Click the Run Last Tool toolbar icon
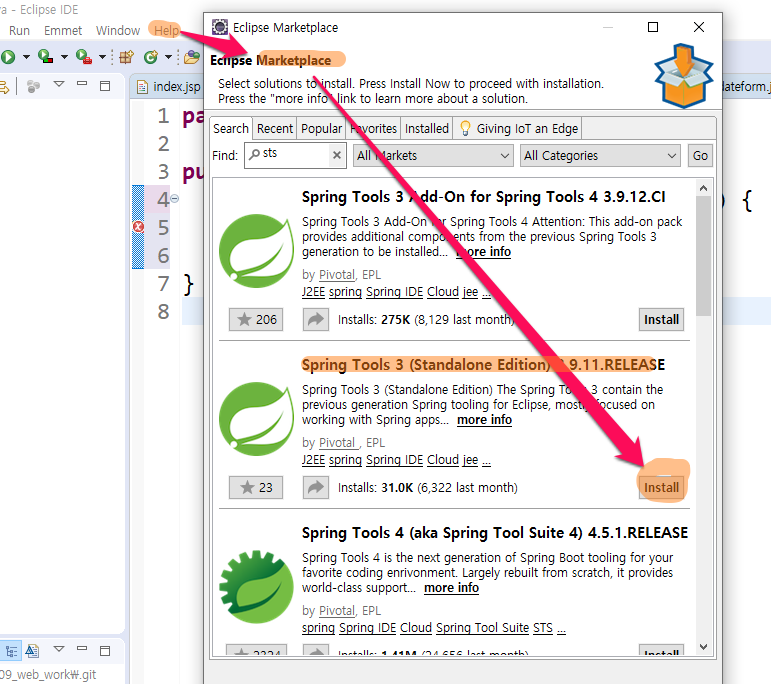Viewport: 771px width, 684px height. [x=84, y=57]
